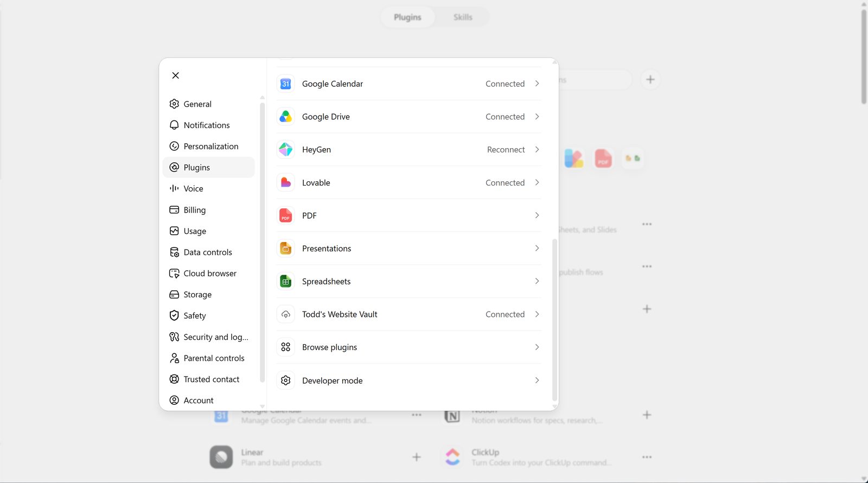The width and height of the screenshot is (868, 483).
Task: Open the PDF row chevron
Action: pos(537,215)
